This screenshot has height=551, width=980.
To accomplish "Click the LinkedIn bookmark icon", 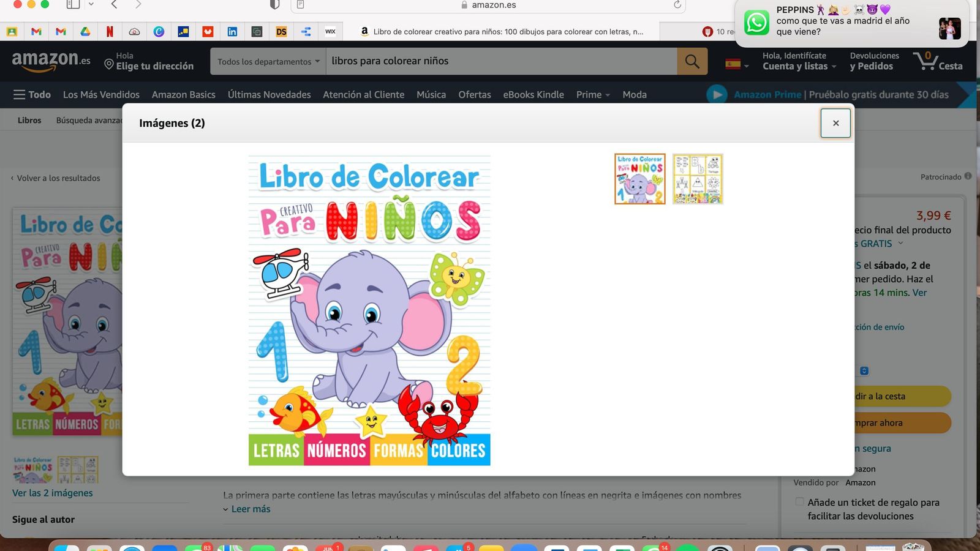I will pos(232,31).
